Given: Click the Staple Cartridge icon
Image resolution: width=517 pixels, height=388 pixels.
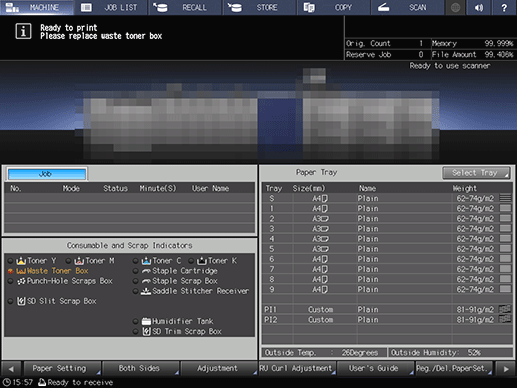Looking at the screenshot, I should [146, 271].
